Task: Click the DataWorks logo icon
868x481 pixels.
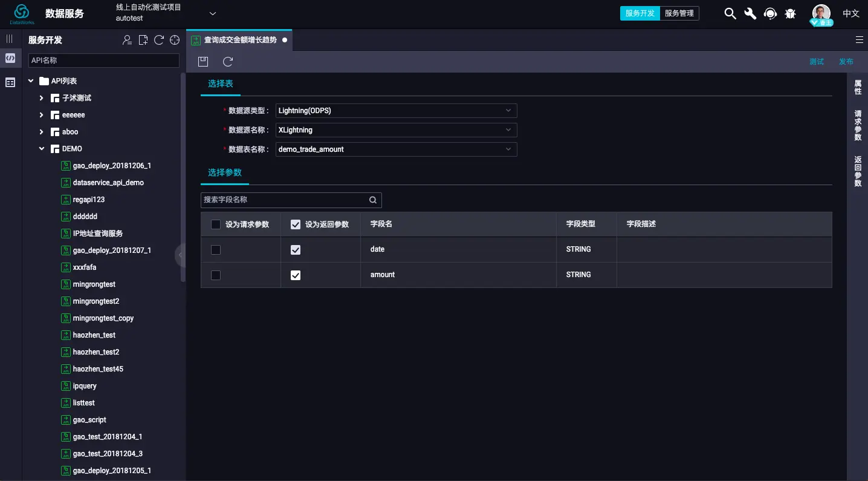Action: (22, 13)
